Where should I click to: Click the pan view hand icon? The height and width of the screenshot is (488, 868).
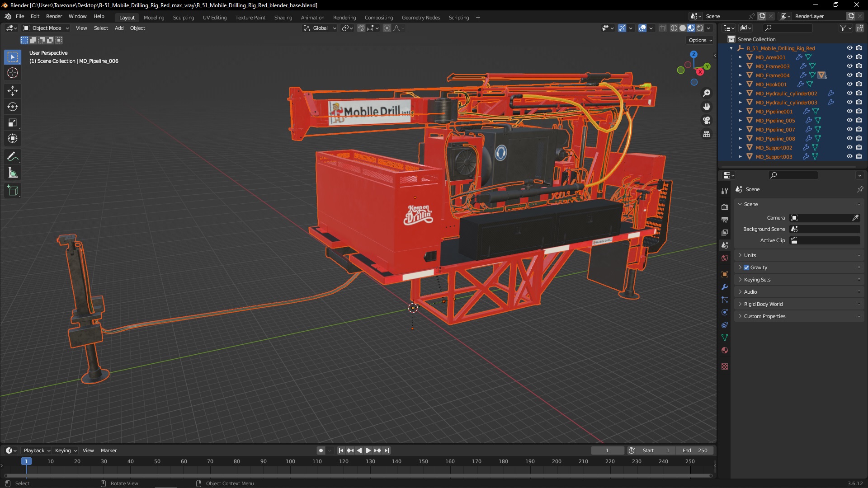pos(707,107)
